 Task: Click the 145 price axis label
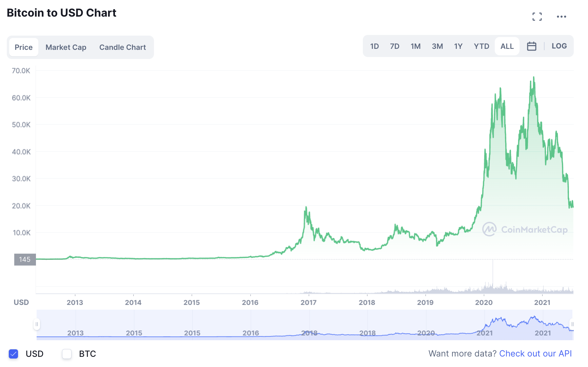tap(24, 259)
